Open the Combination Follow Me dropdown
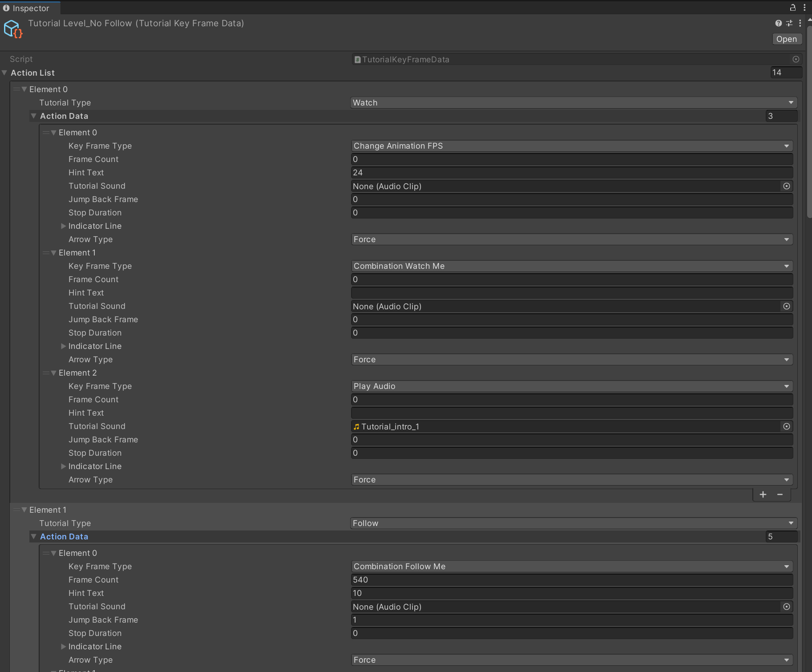 (571, 567)
